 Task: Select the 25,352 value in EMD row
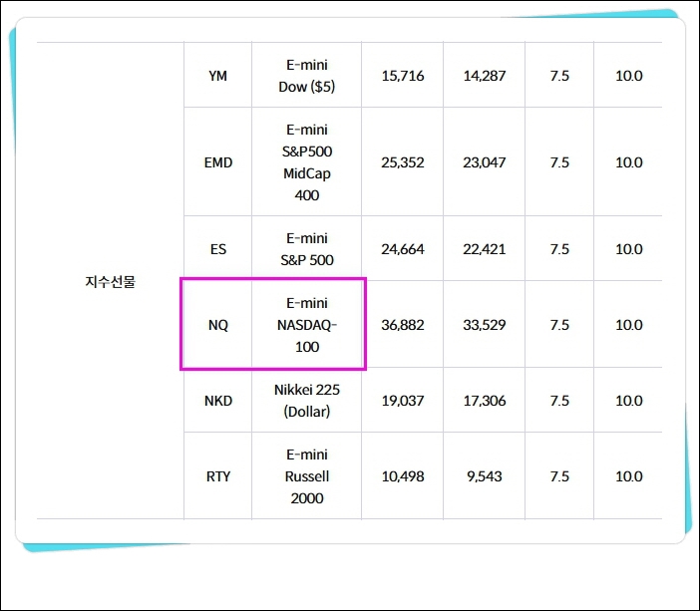[x=402, y=162]
